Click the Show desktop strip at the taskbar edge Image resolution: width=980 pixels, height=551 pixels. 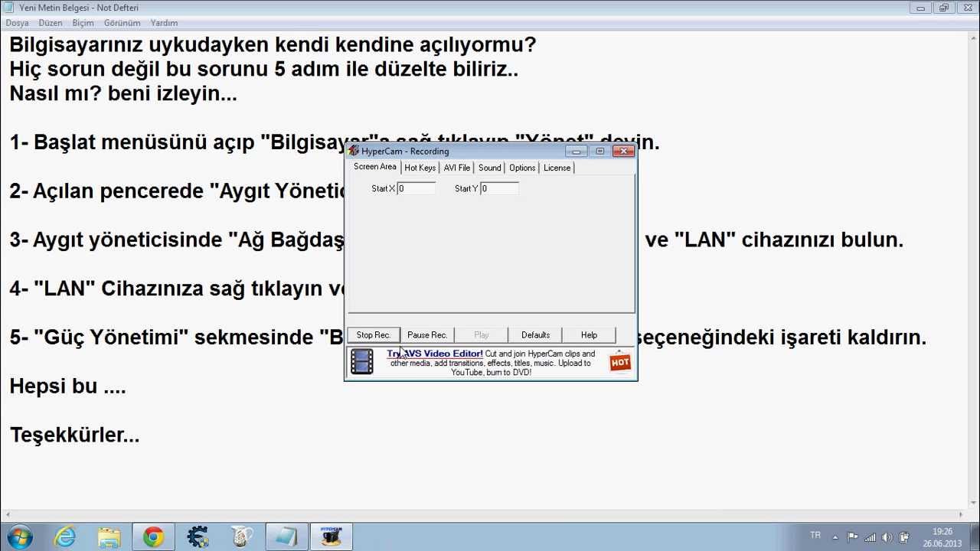975,537
